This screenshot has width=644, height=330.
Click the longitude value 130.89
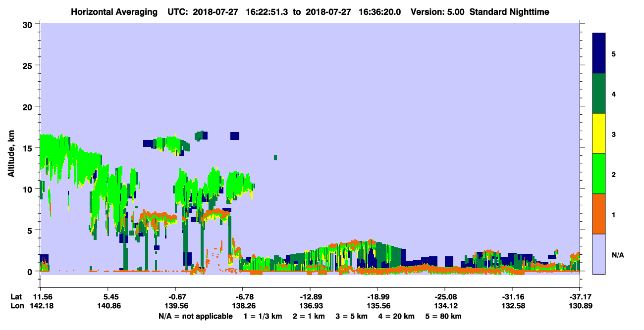click(580, 306)
